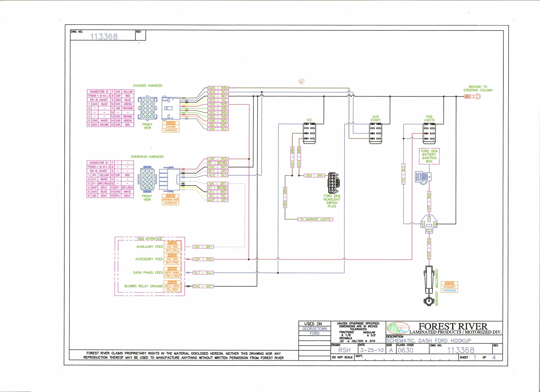Click the OVERHEAD HARNESS heading
Screen dimensions: 540x392
coord(147,157)
